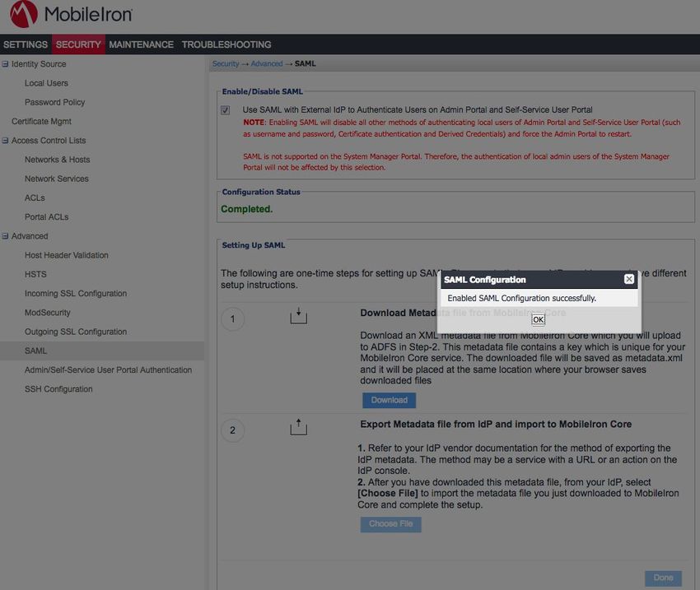Click the Done button

(663, 578)
